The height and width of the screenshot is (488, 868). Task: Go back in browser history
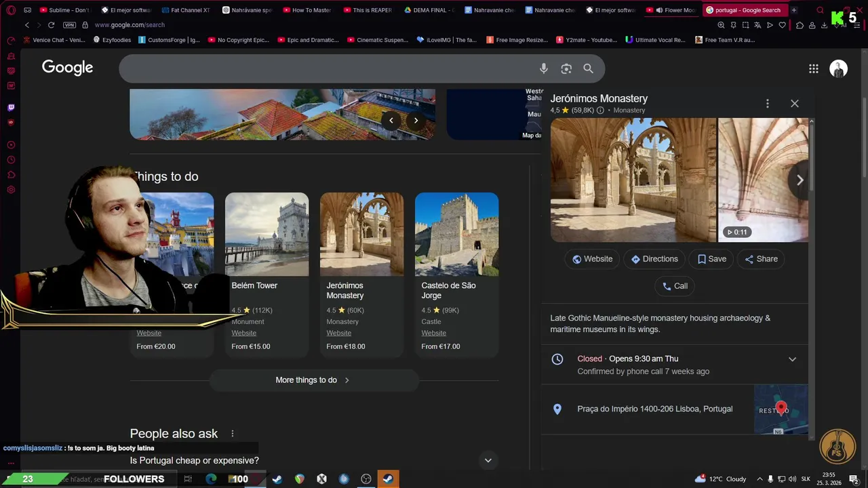click(x=27, y=25)
